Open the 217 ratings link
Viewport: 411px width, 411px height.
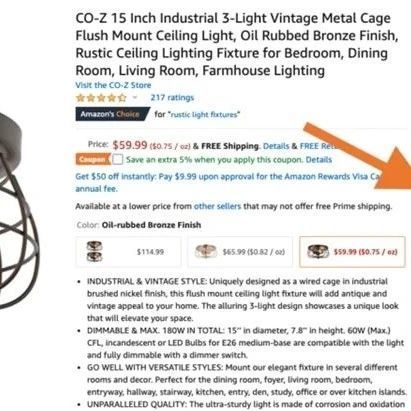(x=172, y=98)
